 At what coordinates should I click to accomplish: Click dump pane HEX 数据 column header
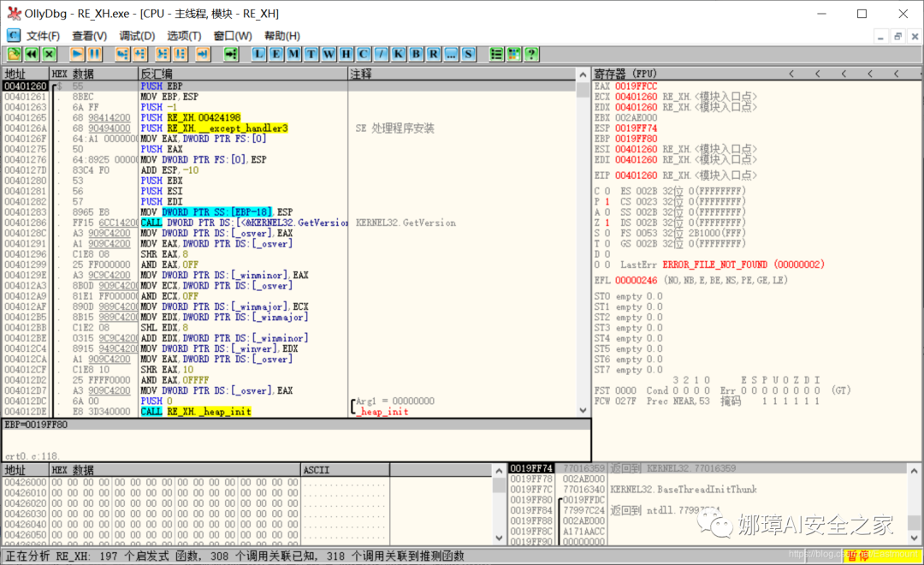tap(175, 470)
